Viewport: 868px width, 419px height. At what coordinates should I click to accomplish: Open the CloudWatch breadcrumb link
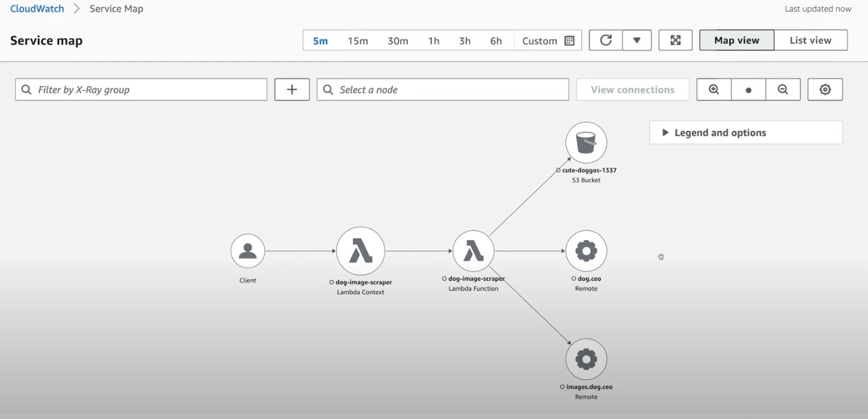pyautogui.click(x=37, y=9)
